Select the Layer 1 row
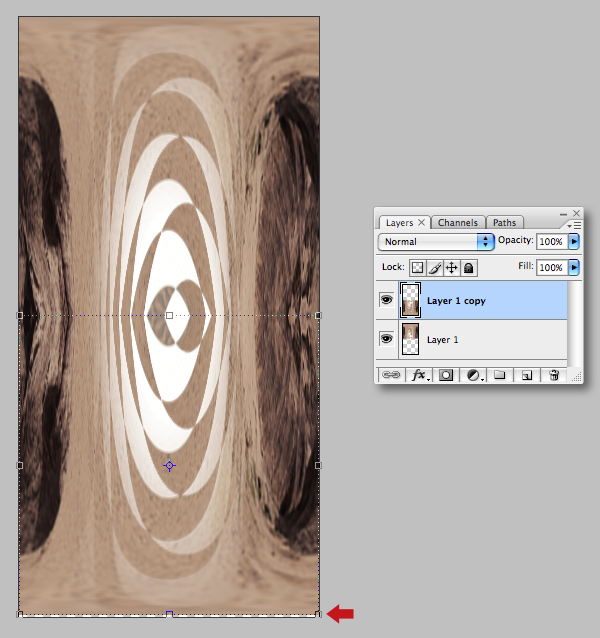 click(483, 339)
